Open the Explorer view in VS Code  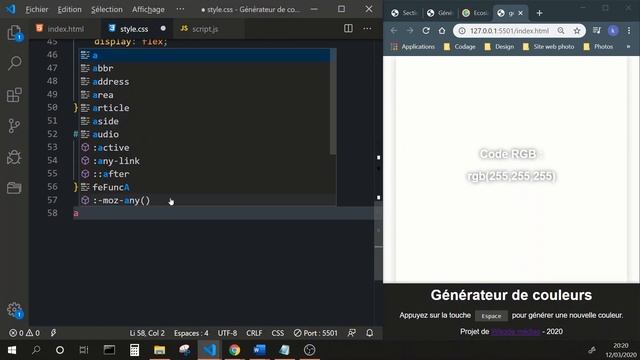click(14, 33)
